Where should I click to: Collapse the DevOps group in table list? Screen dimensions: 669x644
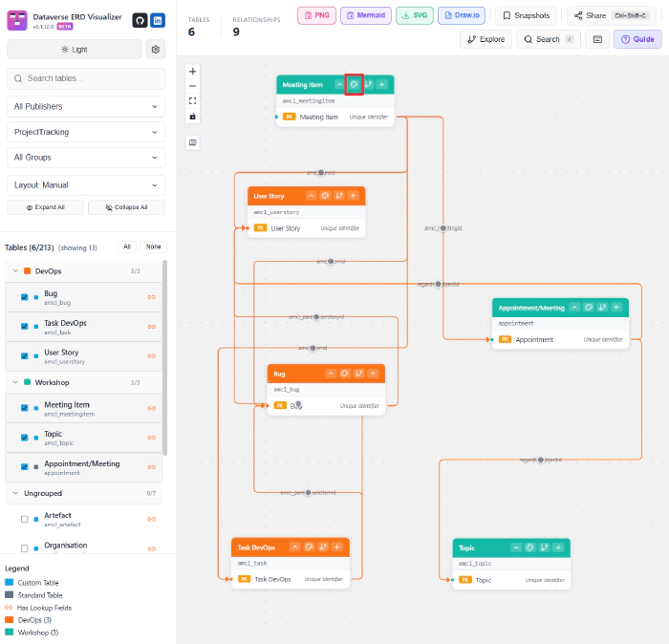point(15,271)
